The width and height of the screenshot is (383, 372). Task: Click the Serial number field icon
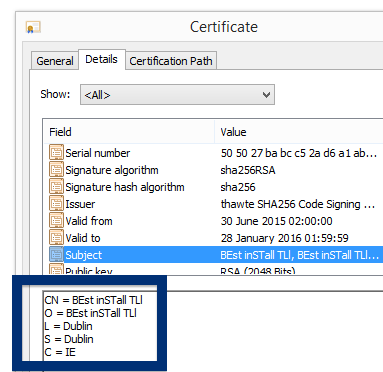point(56,153)
